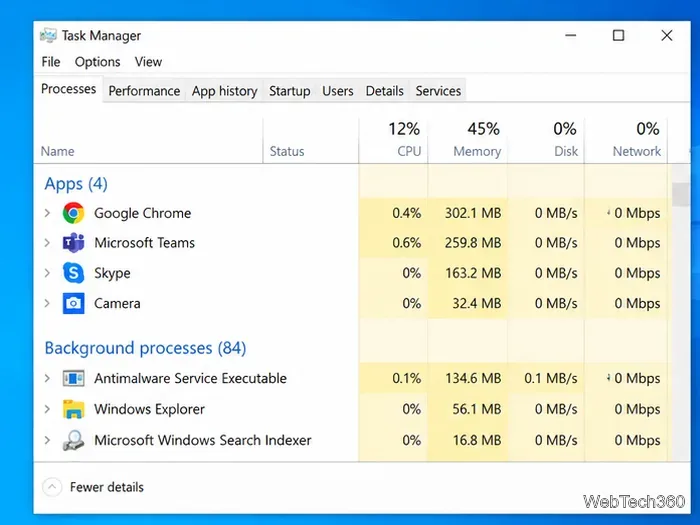Close the Task Manager window
Viewport: 700px width, 525px height.
(667, 35)
